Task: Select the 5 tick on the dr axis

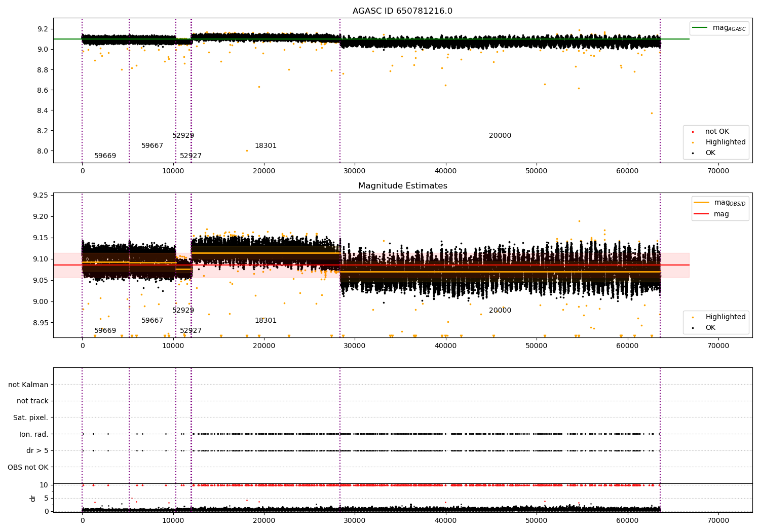Action: [x=47, y=499]
